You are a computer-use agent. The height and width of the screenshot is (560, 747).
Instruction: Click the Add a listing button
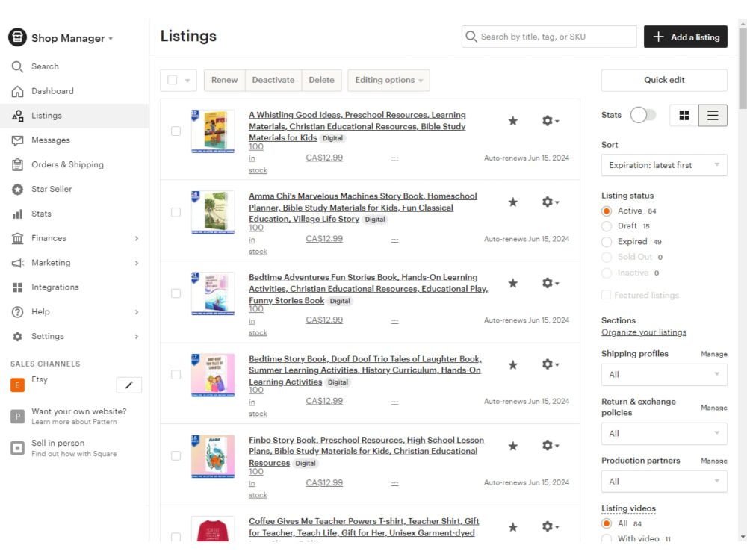pos(686,37)
